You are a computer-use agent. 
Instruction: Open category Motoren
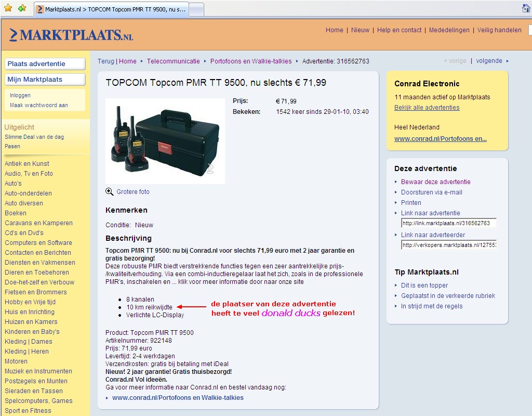(16, 361)
